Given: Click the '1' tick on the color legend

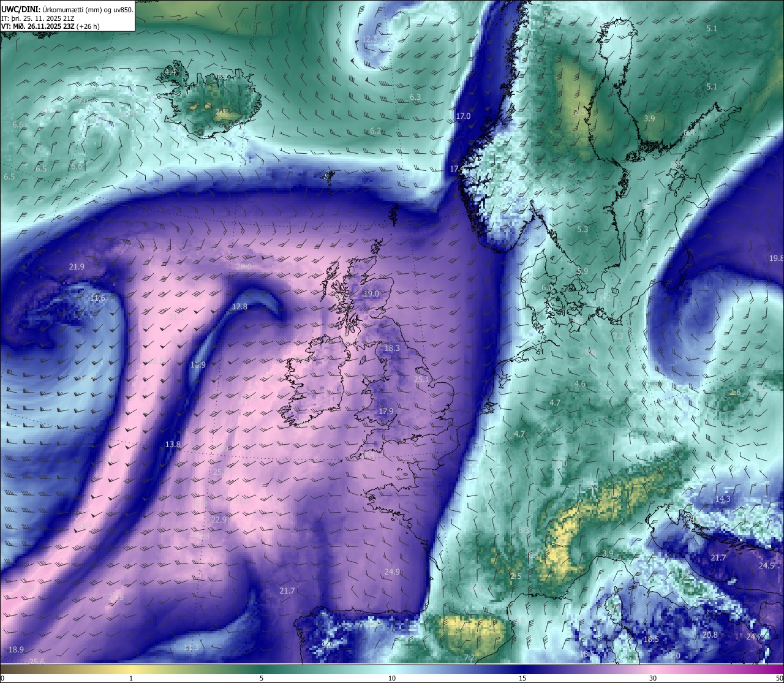Looking at the screenshot, I should tap(131, 678).
